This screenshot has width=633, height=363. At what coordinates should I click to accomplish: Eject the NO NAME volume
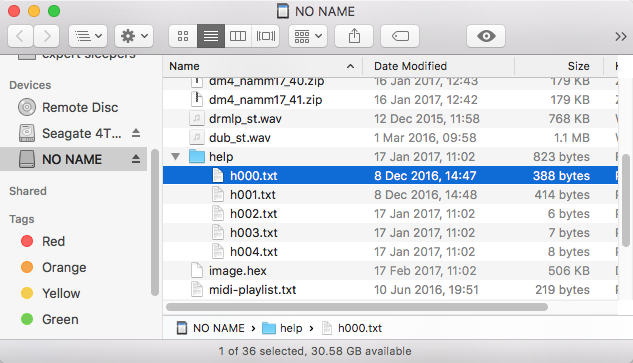[x=136, y=159]
